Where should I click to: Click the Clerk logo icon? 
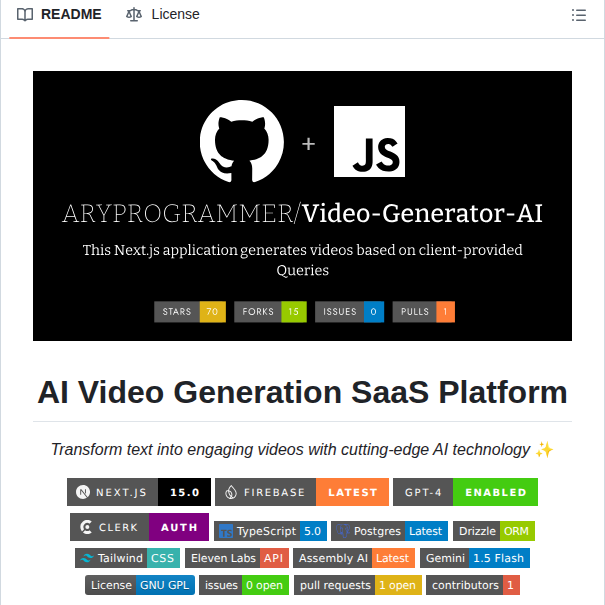pos(86,527)
